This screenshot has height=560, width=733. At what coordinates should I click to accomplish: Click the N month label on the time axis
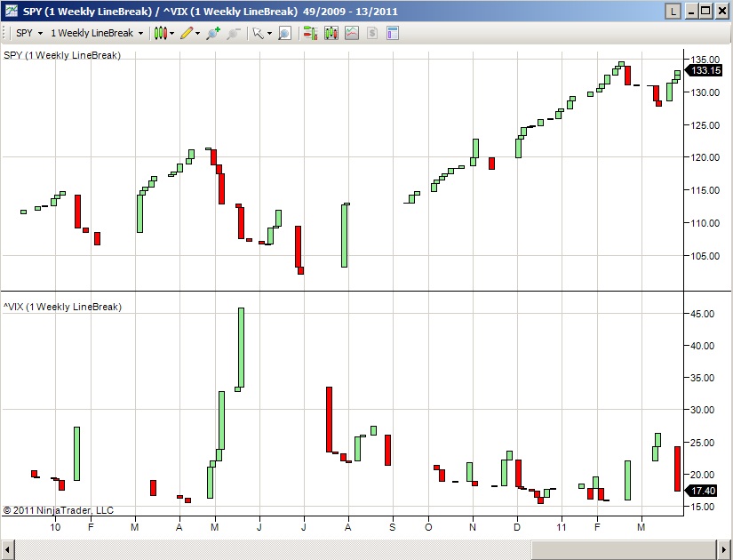[x=473, y=527]
